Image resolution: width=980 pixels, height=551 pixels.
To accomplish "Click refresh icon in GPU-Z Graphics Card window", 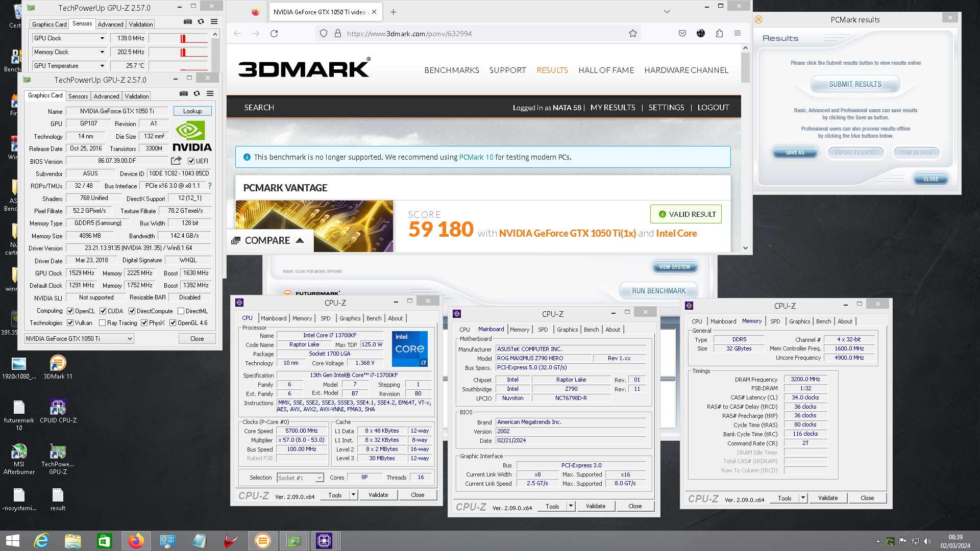I will click(x=197, y=94).
